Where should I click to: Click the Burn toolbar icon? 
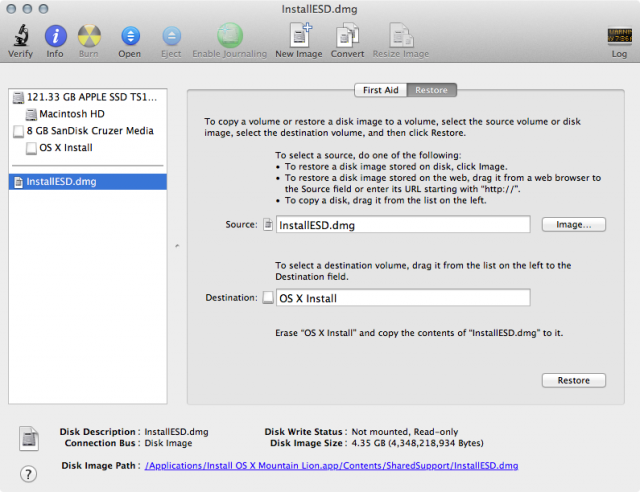89,36
